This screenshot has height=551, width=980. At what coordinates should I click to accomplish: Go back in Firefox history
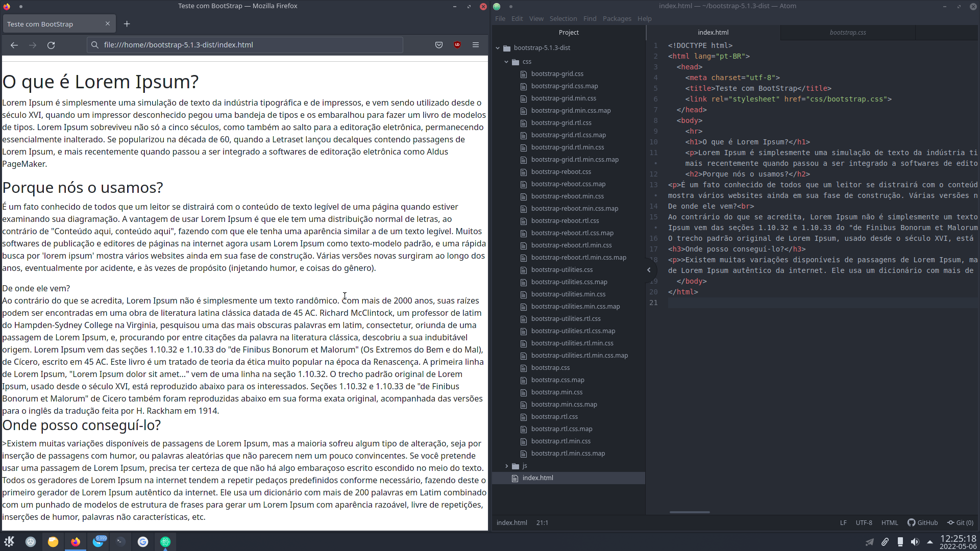14,45
